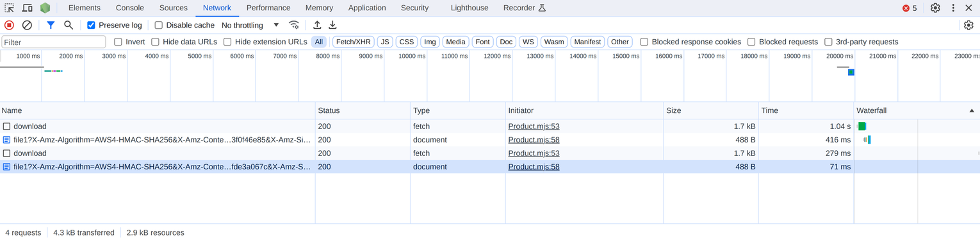This screenshot has height=240, width=980.
Task: Sort by the Size column header
Action: click(x=711, y=110)
